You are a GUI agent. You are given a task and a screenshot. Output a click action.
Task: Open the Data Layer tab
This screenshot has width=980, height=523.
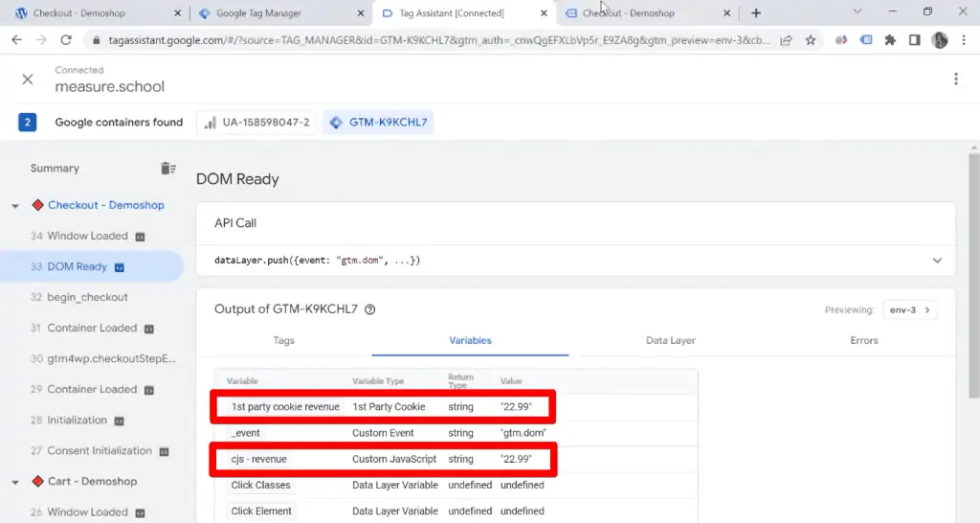coord(670,340)
